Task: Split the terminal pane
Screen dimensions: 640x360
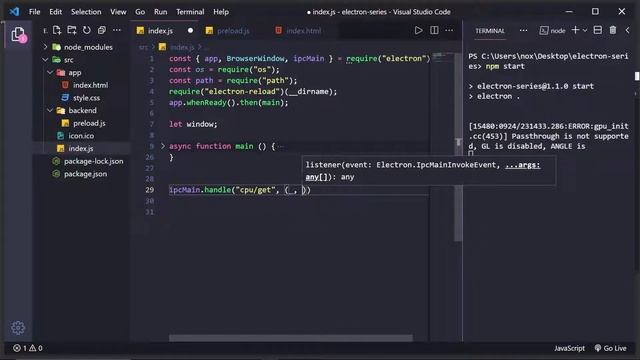Action: tap(598, 30)
